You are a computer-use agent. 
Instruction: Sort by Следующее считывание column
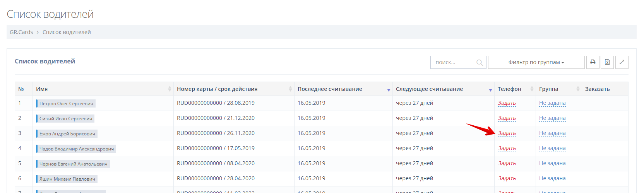443,89
